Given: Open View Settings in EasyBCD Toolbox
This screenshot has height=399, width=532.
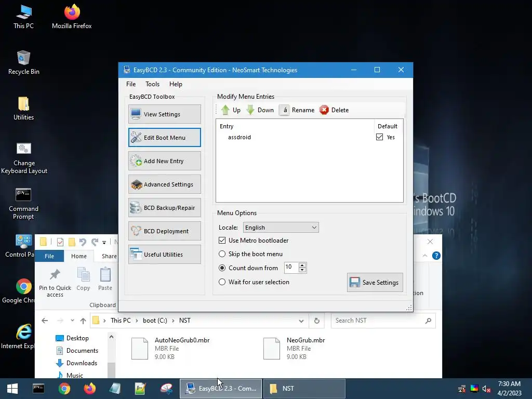Looking at the screenshot, I should pos(164,114).
